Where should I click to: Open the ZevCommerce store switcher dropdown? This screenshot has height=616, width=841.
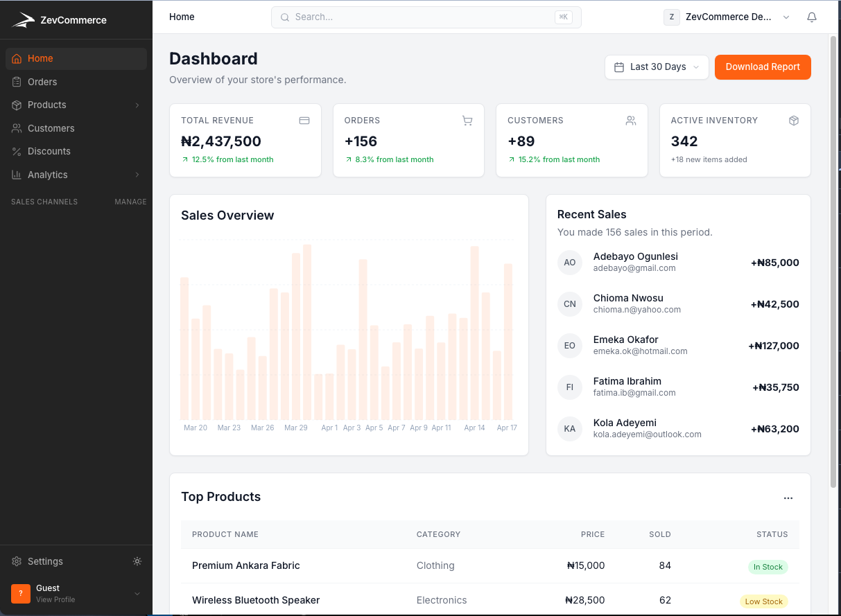click(728, 17)
